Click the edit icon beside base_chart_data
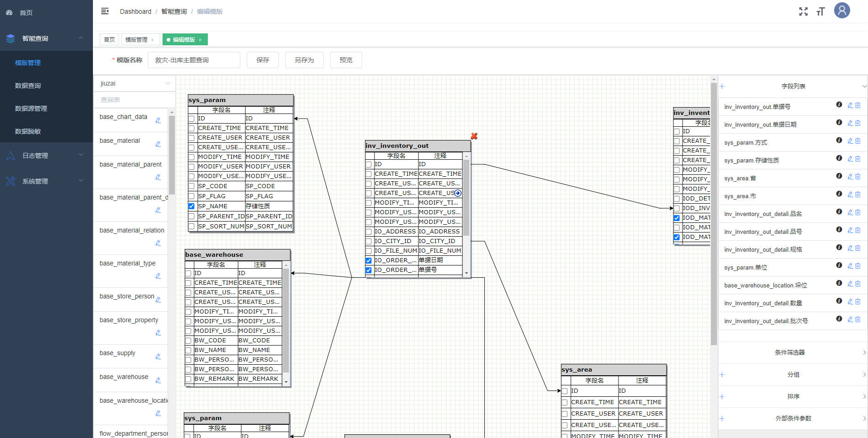Screen dimensions: 868x438 (158, 120)
